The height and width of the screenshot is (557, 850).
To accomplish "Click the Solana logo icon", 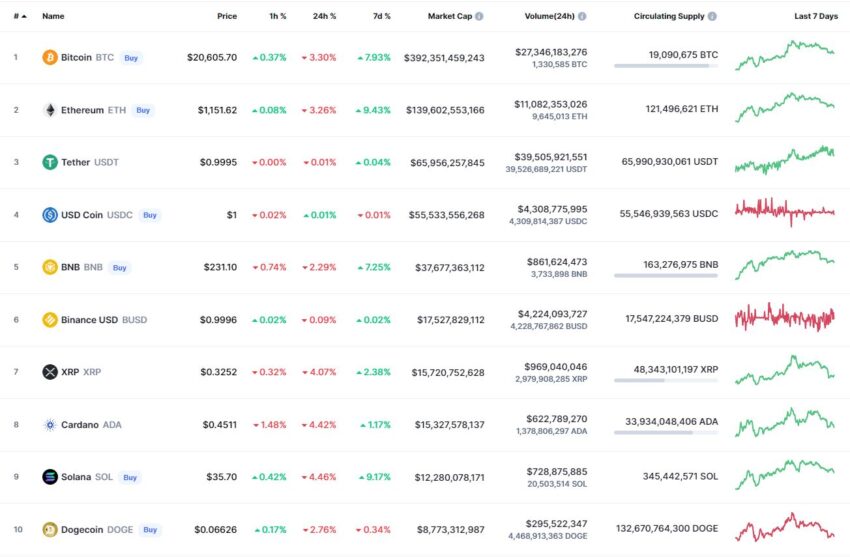I will pyautogui.click(x=50, y=477).
